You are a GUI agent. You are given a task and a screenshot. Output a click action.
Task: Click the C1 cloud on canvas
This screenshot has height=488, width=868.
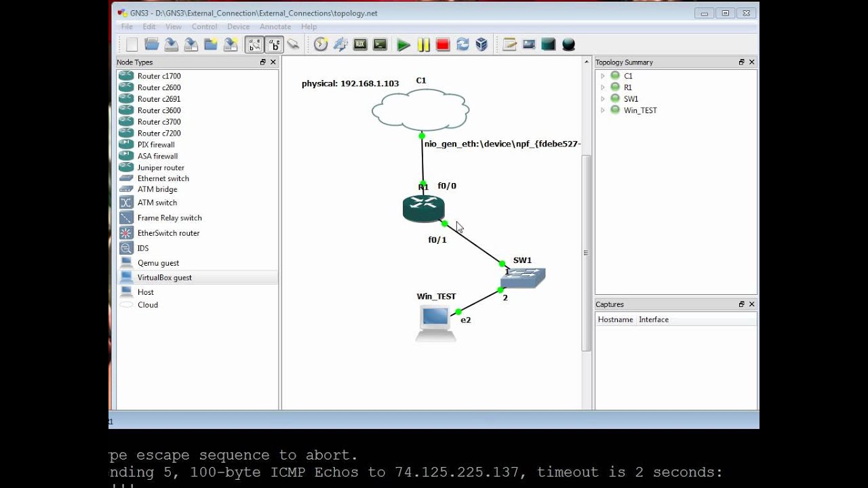[x=420, y=110]
